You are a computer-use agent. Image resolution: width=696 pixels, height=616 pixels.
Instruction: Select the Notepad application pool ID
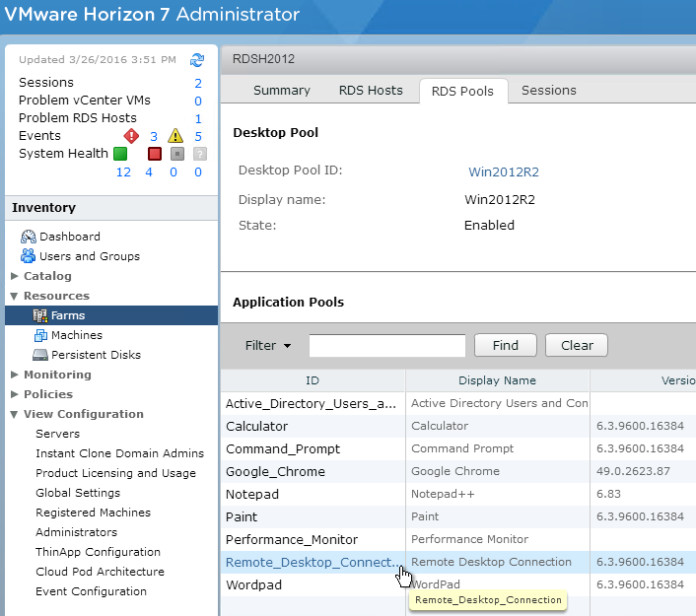coord(252,494)
